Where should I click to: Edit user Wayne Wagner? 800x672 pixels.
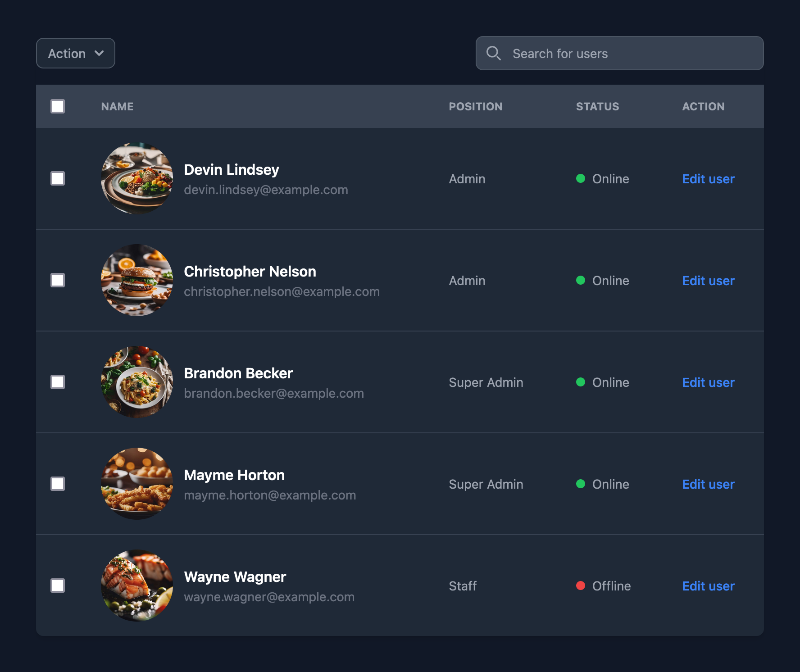point(708,586)
